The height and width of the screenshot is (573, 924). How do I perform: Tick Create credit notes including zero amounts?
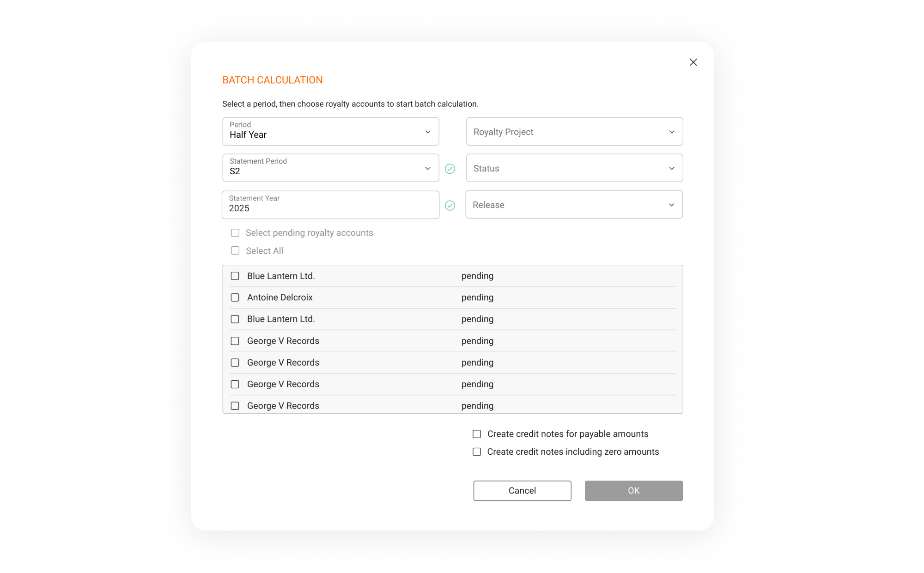[x=477, y=452]
